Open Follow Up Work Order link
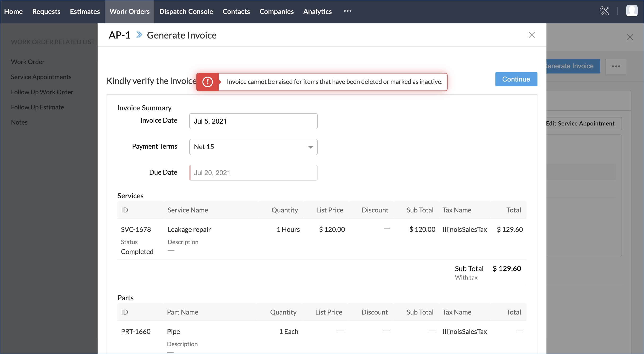Image resolution: width=644 pixels, height=354 pixels. (42, 92)
